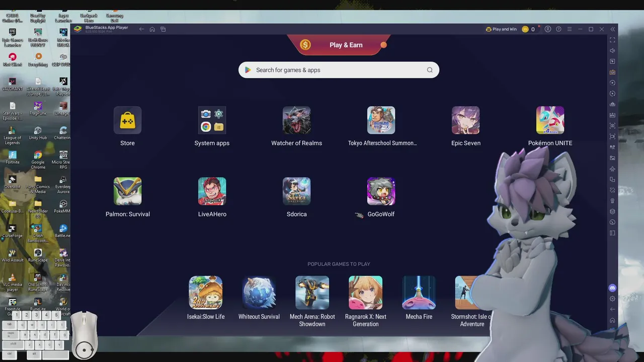Select Epic Games Launcher desktop icon
Image resolution: width=644 pixels, height=362 pixels.
[13, 37]
